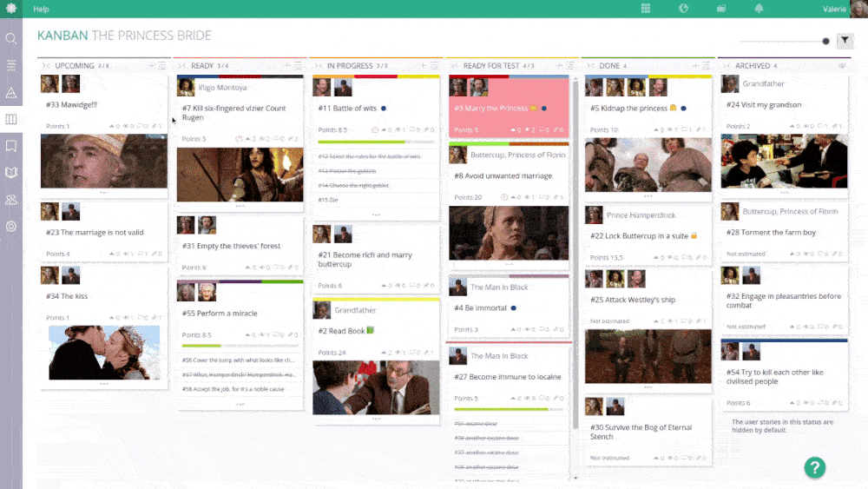Open the Team members icon in the sidebar
This screenshot has width=868, height=489.
[11, 200]
